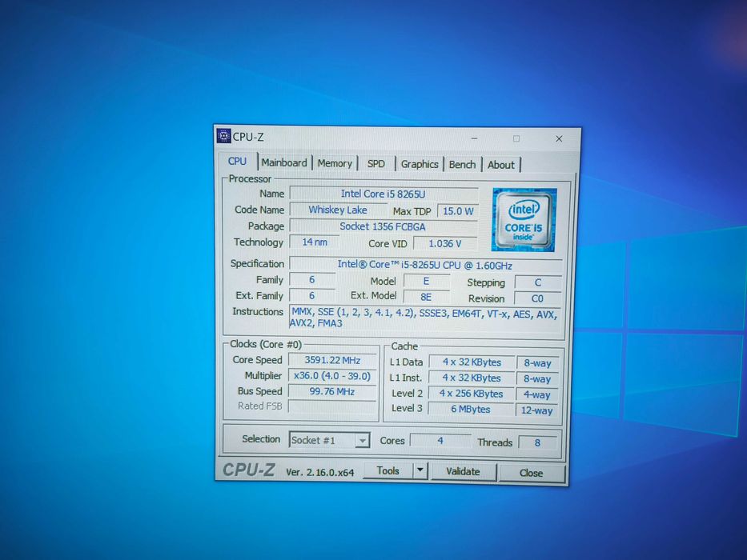
Task: Click the Max TDP value 15.0 W
Action: coord(458,211)
